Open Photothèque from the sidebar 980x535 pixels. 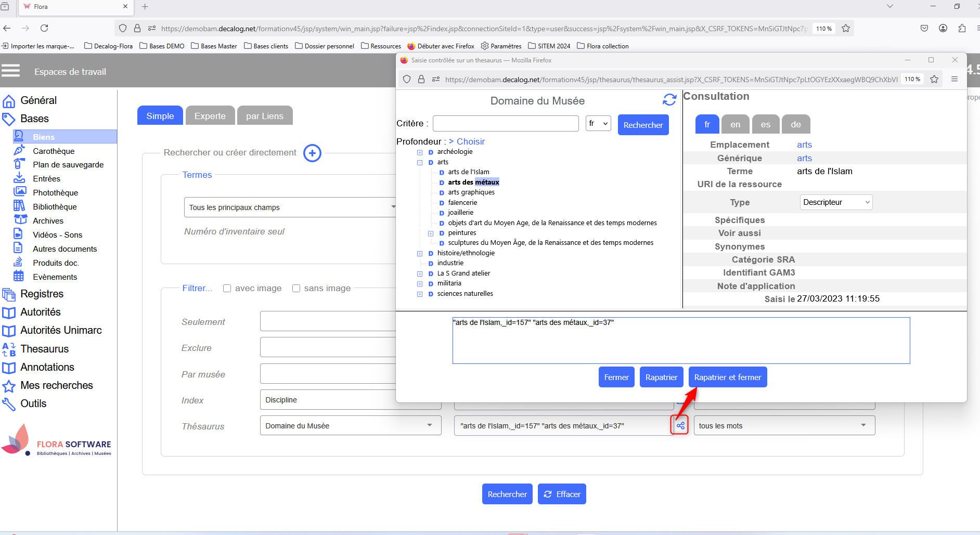point(55,193)
